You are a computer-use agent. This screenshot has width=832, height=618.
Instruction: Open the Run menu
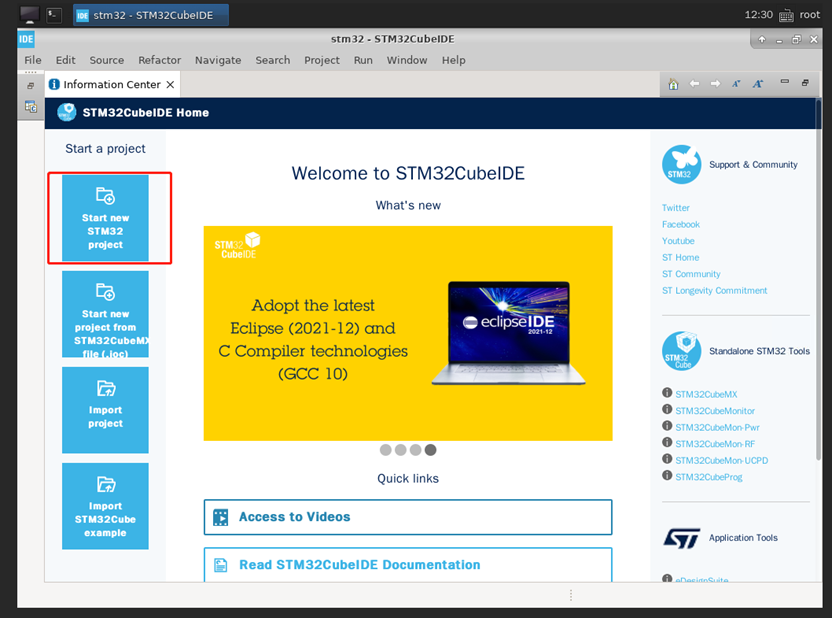point(363,60)
